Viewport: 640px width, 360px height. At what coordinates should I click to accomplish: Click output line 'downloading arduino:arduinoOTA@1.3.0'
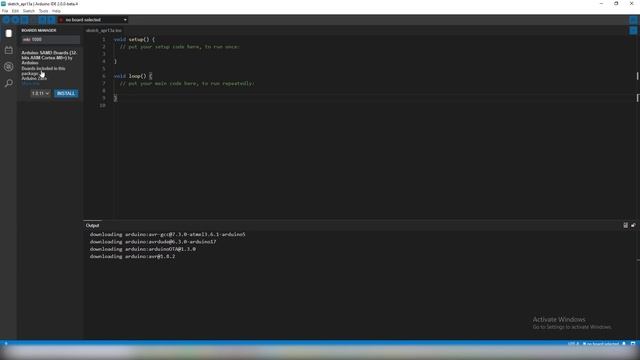pos(143,249)
